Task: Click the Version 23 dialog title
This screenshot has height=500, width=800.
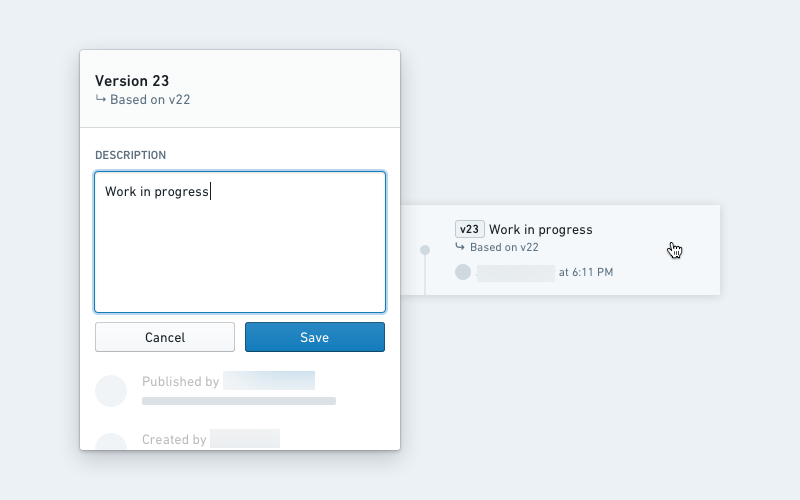Action: [132, 81]
